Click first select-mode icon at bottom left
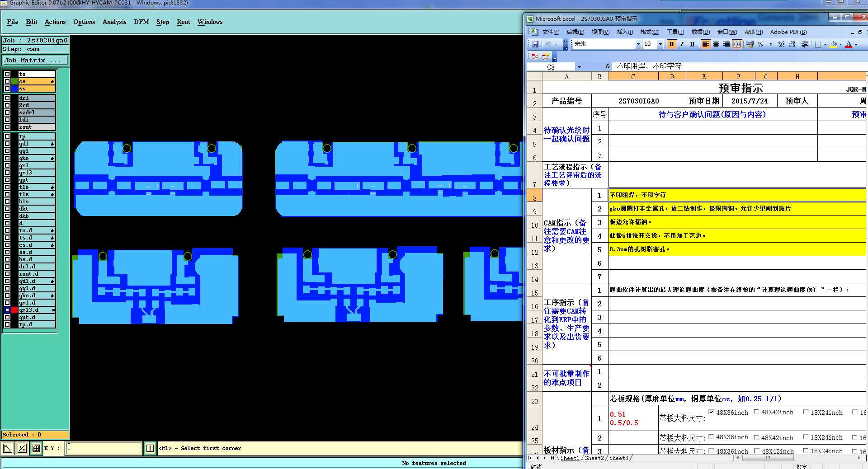868x469 pixels. click(8, 448)
